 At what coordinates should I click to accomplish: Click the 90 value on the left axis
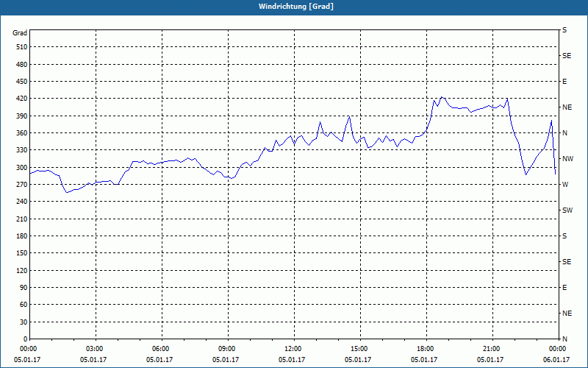[24, 288]
